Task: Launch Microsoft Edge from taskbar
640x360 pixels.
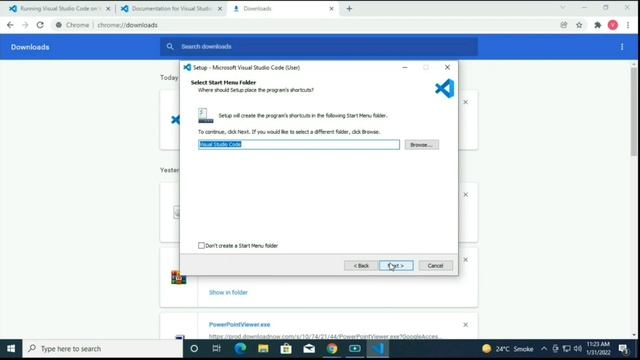Action: [x=240, y=349]
